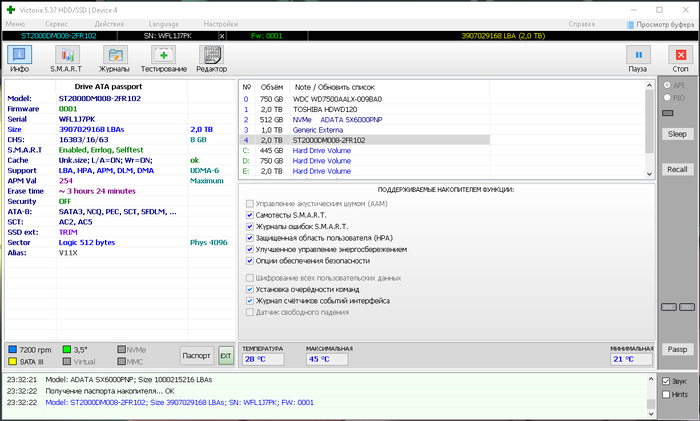Toggle Журналы ошибок S.M.A.R.T. checkbox
The height and width of the screenshot is (421, 700).
click(250, 227)
